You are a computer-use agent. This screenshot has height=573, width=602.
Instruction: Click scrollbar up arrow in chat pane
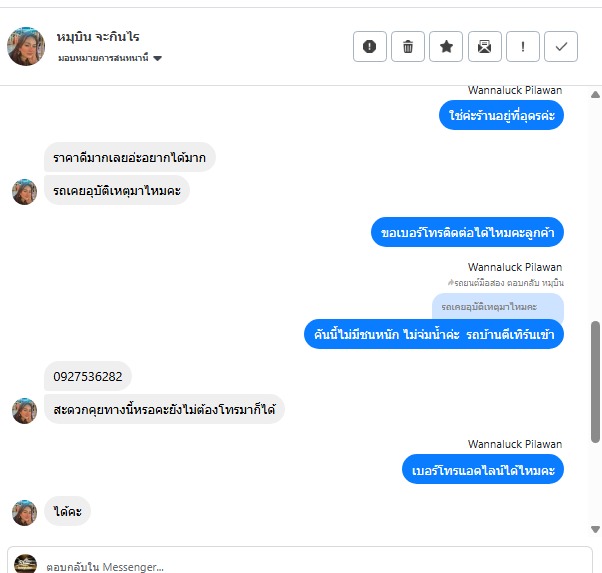coord(595,94)
